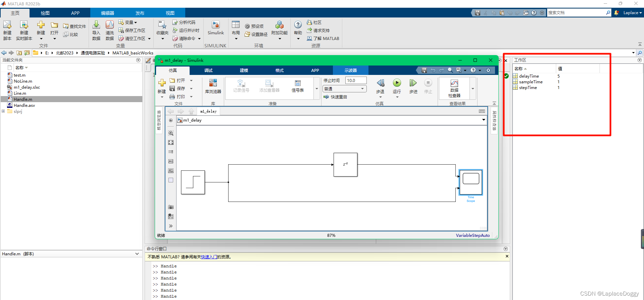Switch to the Plots tab in MATLAB
This screenshot has height=300, width=644.
[45, 13]
